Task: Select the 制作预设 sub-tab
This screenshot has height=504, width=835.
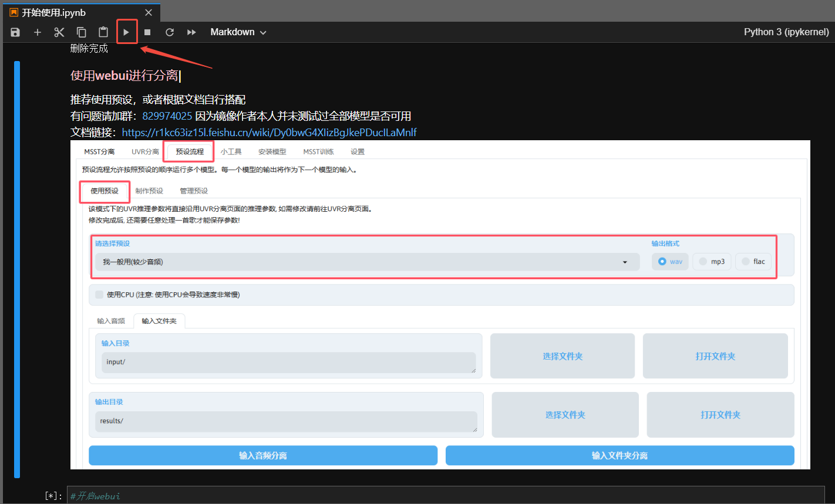Action: [x=149, y=191]
